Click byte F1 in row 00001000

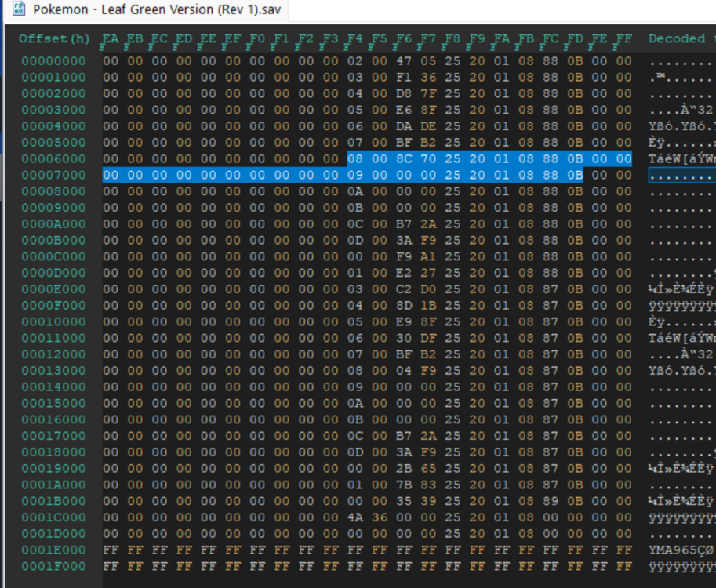tap(404, 78)
